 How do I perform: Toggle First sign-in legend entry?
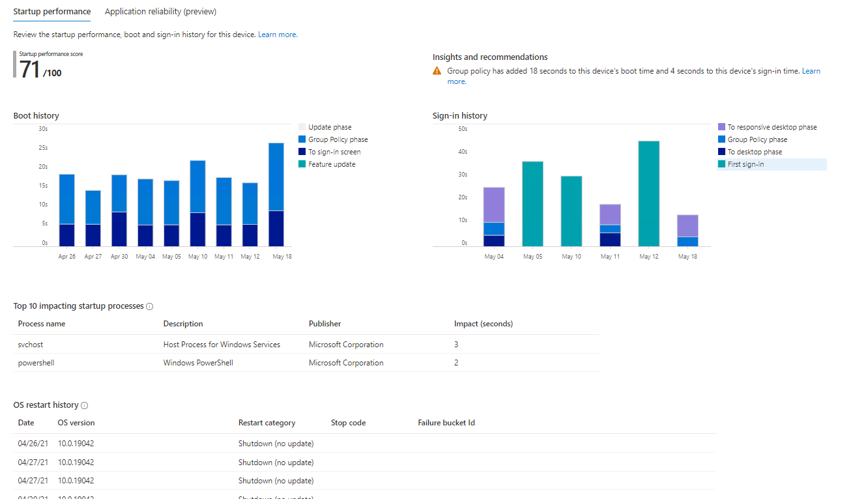tap(745, 164)
